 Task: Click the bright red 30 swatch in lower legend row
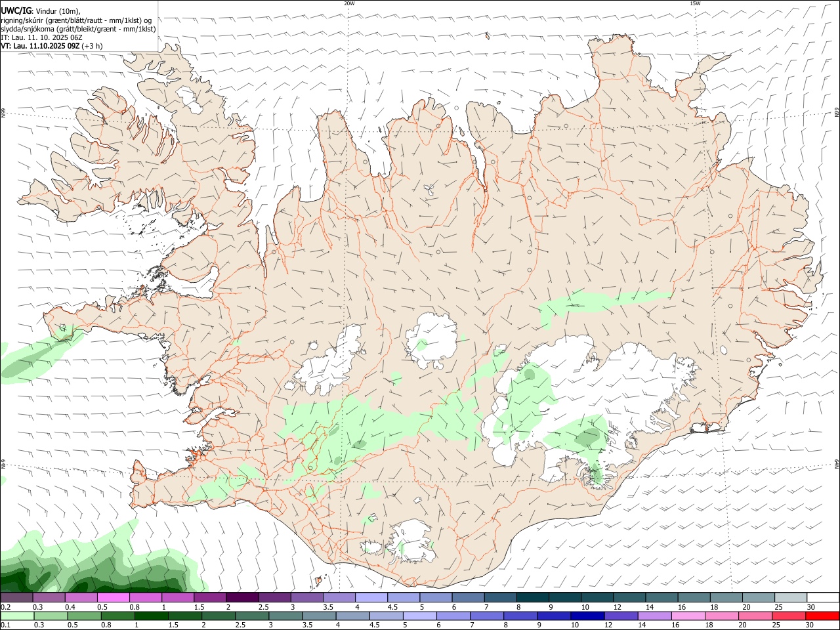[822, 616]
